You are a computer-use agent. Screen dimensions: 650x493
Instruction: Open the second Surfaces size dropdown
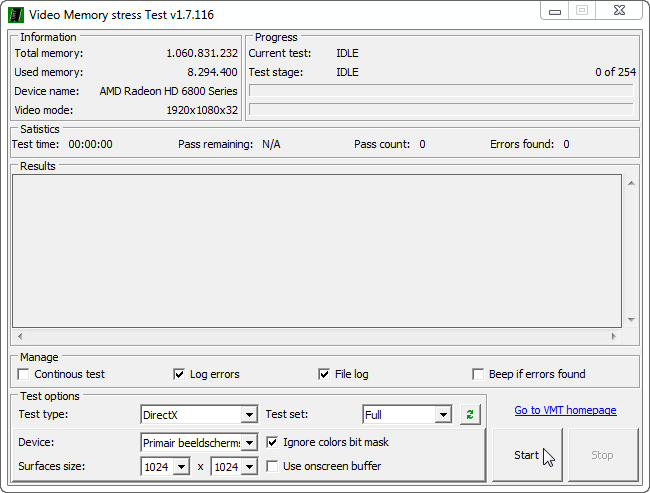point(249,467)
